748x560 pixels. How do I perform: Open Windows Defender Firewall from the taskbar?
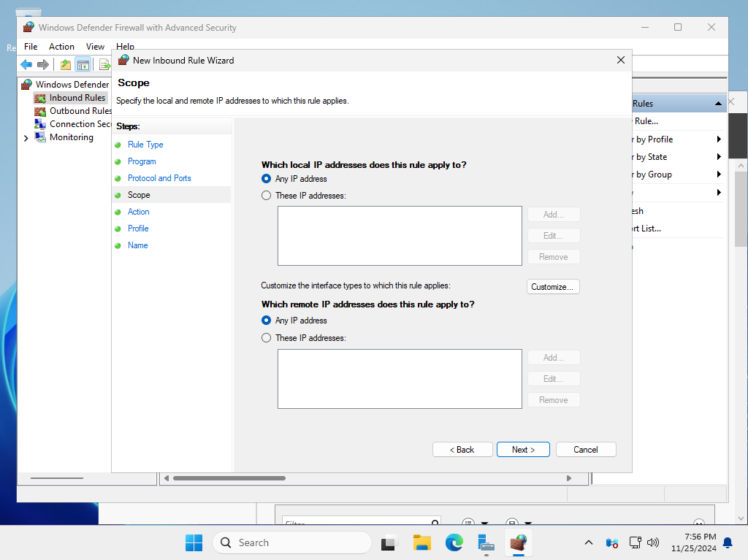coord(519,543)
